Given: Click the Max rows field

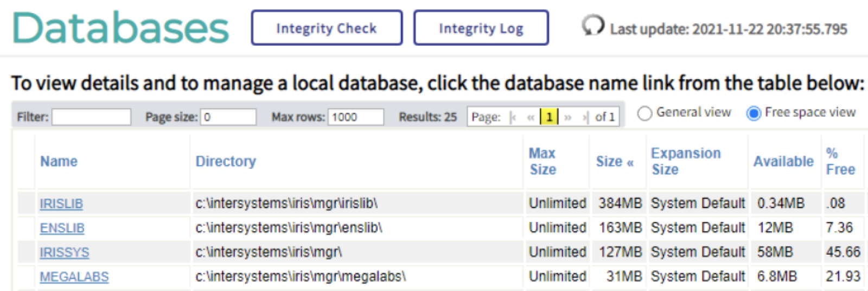Looking at the screenshot, I should (355, 117).
